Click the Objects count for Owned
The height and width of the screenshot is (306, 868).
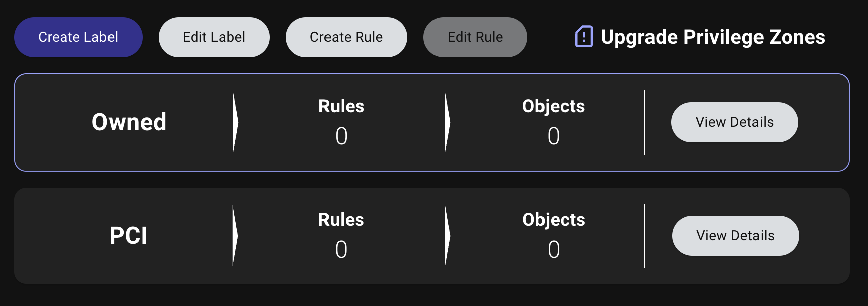553,135
